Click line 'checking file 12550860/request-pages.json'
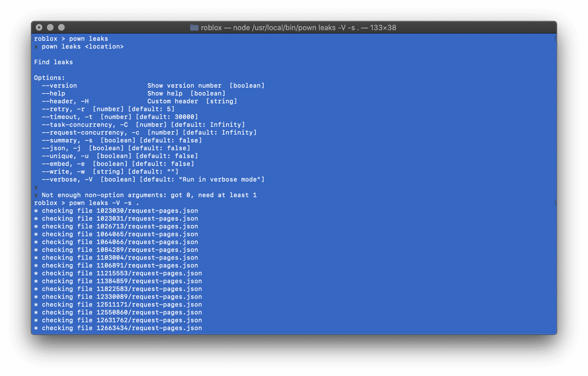Viewport: 588px width, 376px height. (x=118, y=312)
